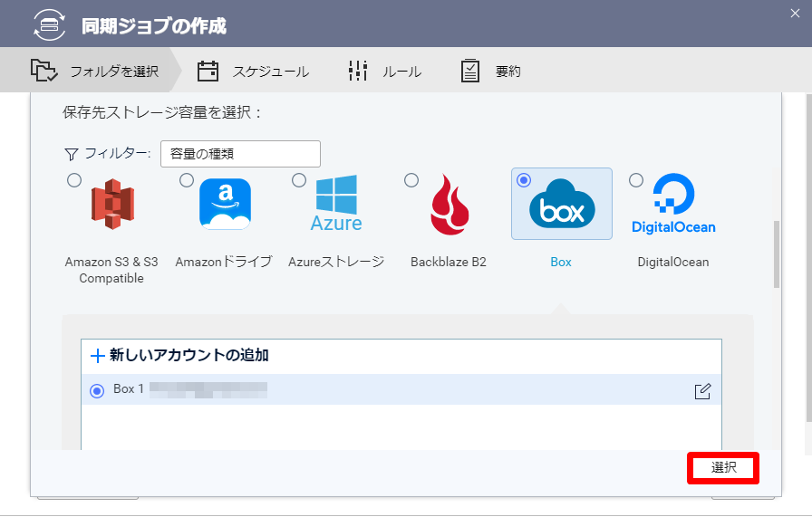The image size is (812, 517).
Task: Click the Box 1 account name text
Action: point(129,389)
